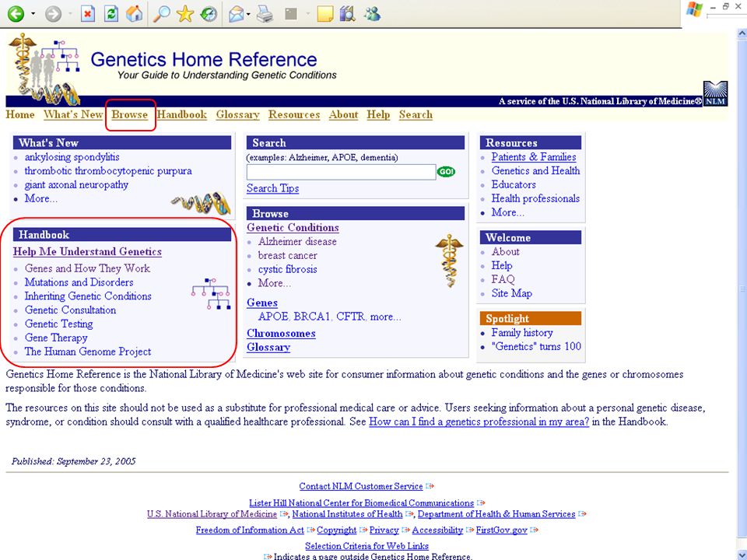Open the Genetic Testing link
The width and height of the screenshot is (747, 560).
58,324
